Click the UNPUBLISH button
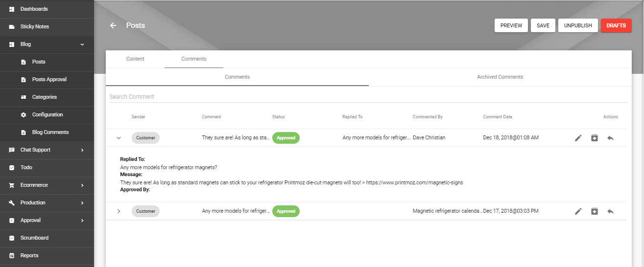The height and width of the screenshot is (267, 644). pos(578,25)
